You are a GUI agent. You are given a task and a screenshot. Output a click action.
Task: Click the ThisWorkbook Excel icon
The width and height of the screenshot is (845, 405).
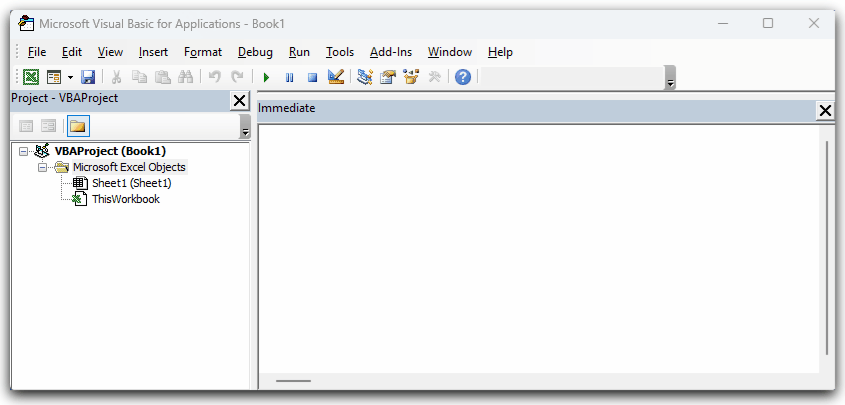pos(80,199)
